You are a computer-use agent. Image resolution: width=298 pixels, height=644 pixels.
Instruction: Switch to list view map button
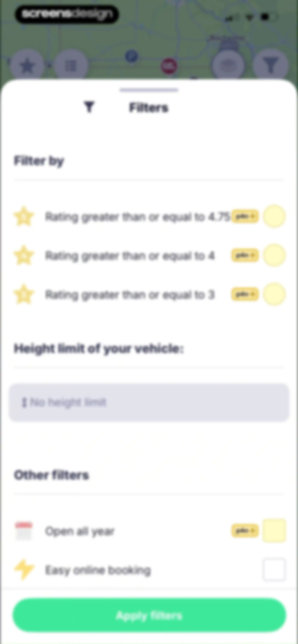click(71, 66)
